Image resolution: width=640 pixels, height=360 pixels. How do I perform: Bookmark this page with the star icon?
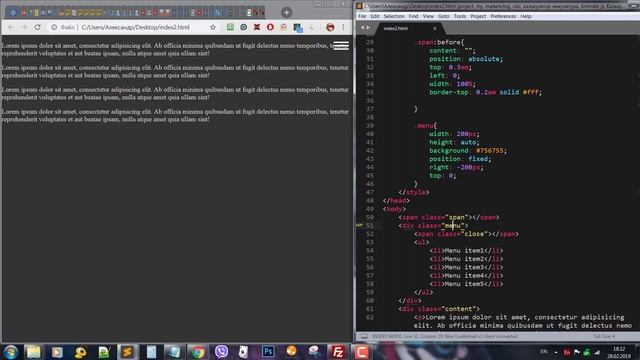pyautogui.click(x=213, y=27)
